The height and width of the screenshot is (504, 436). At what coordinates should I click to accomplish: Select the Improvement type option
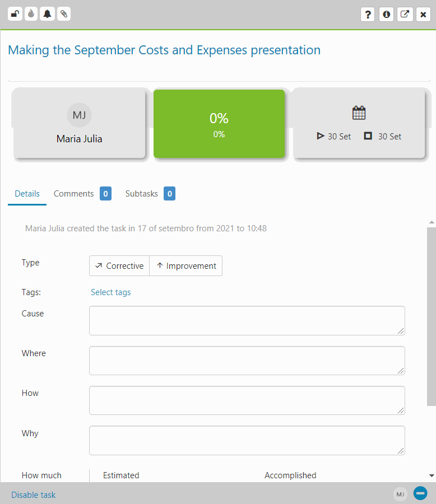pyautogui.click(x=186, y=266)
